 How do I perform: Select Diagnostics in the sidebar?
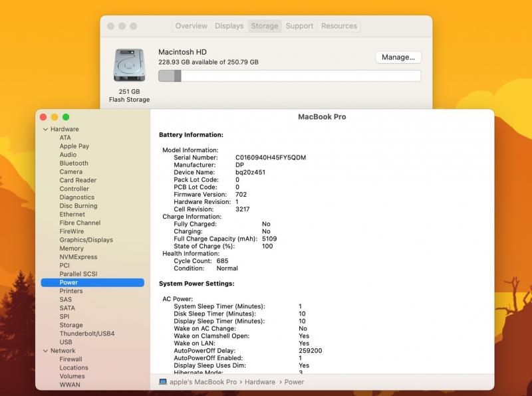pos(77,197)
